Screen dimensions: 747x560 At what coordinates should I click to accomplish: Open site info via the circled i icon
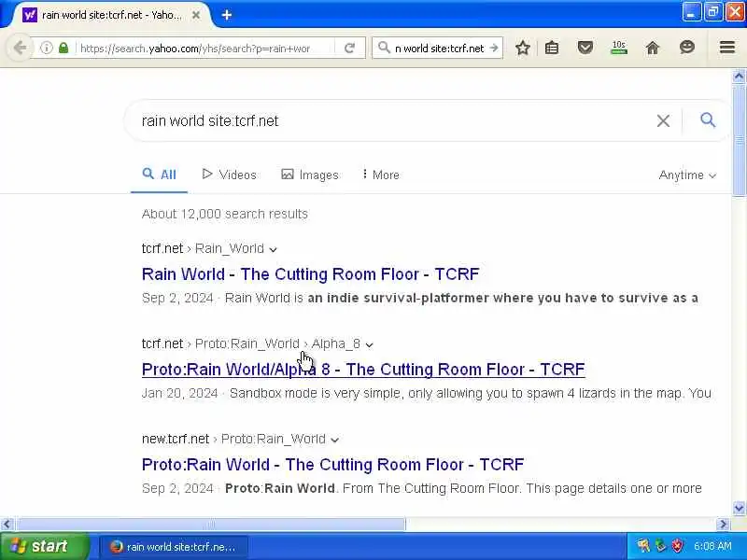click(46, 48)
